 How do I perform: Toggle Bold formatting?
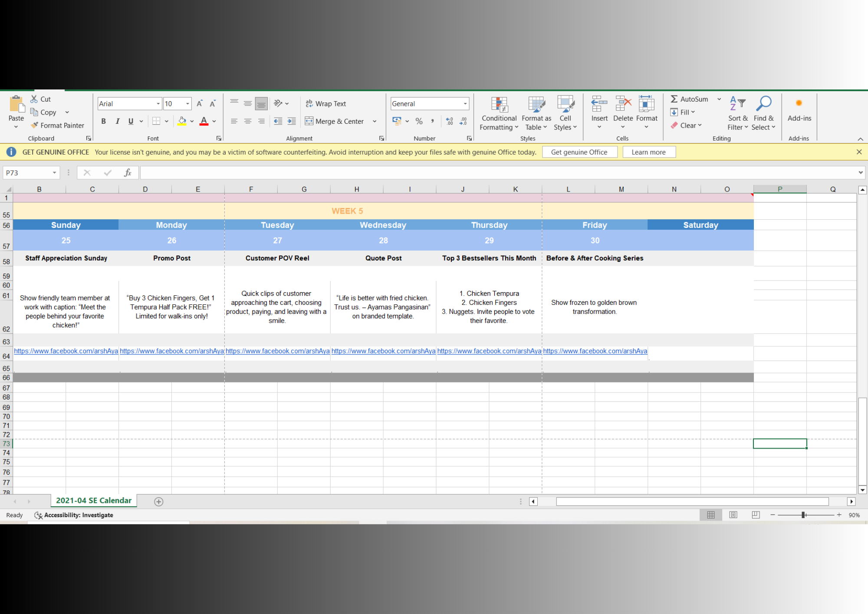pos(103,121)
